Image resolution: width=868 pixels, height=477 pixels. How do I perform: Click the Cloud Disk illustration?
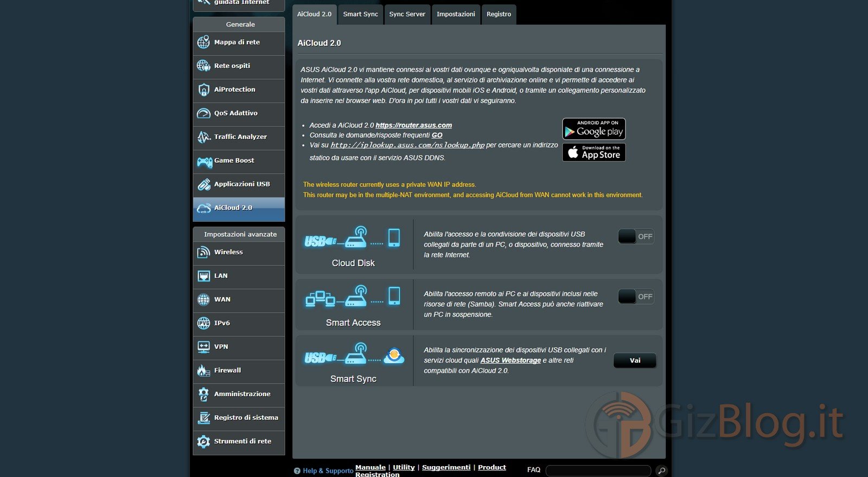point(353,237)
